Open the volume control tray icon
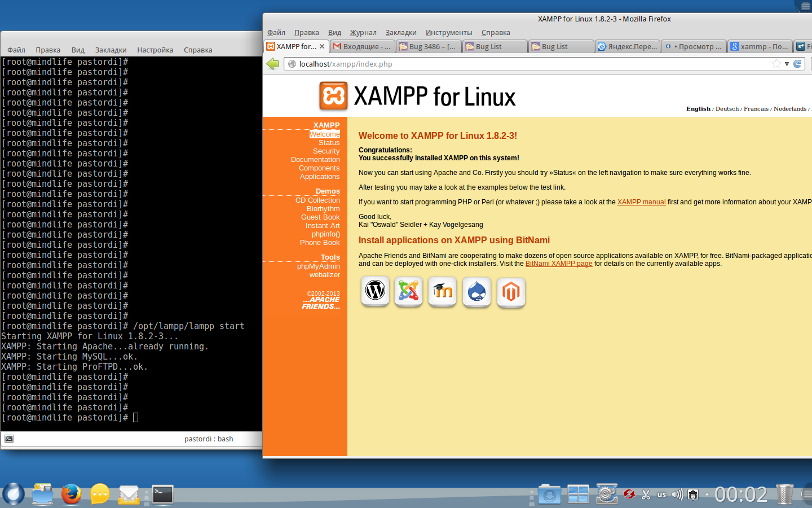Viewport: 812px width, 508px height. [677, 494]
